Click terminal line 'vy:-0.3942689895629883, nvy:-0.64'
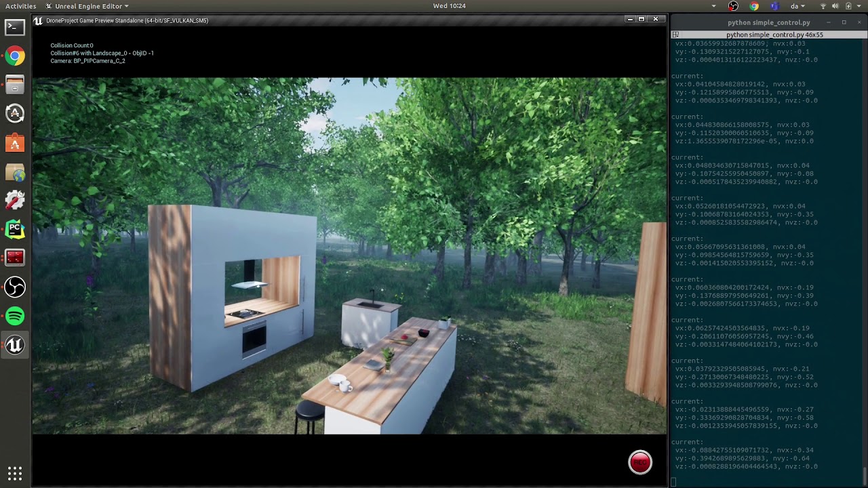 point(743,458)
